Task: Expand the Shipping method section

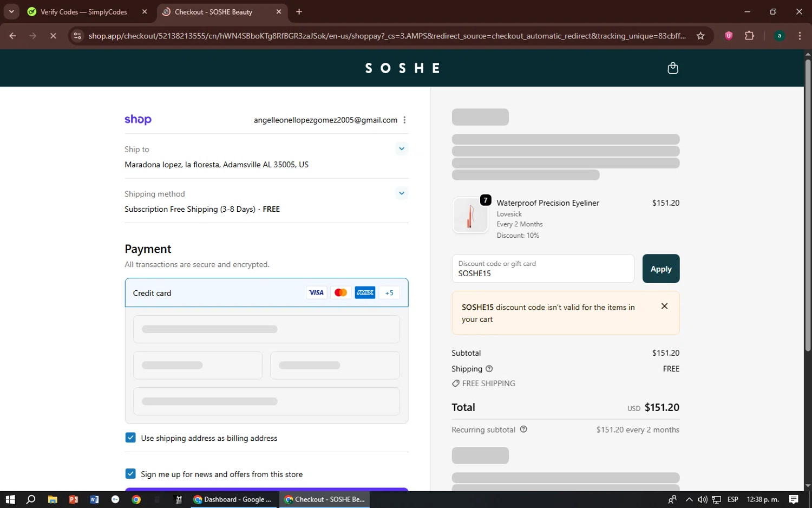Action: point(401,193)
